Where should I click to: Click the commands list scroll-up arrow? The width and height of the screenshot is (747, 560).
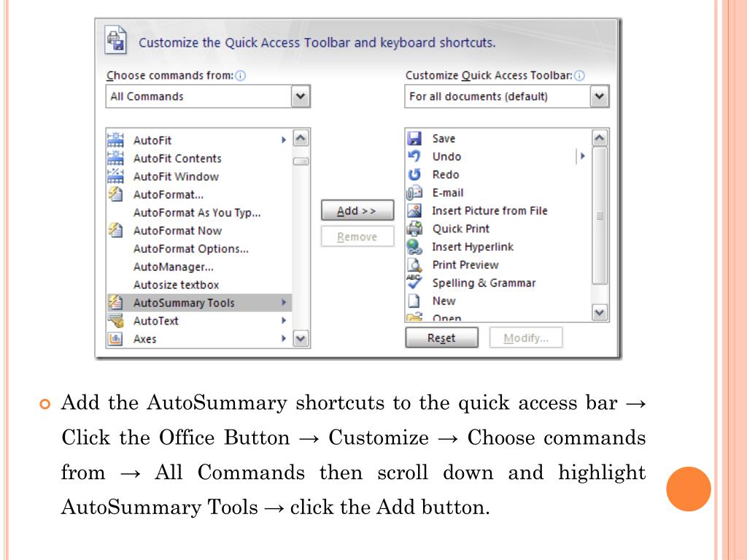coord(301,138)
